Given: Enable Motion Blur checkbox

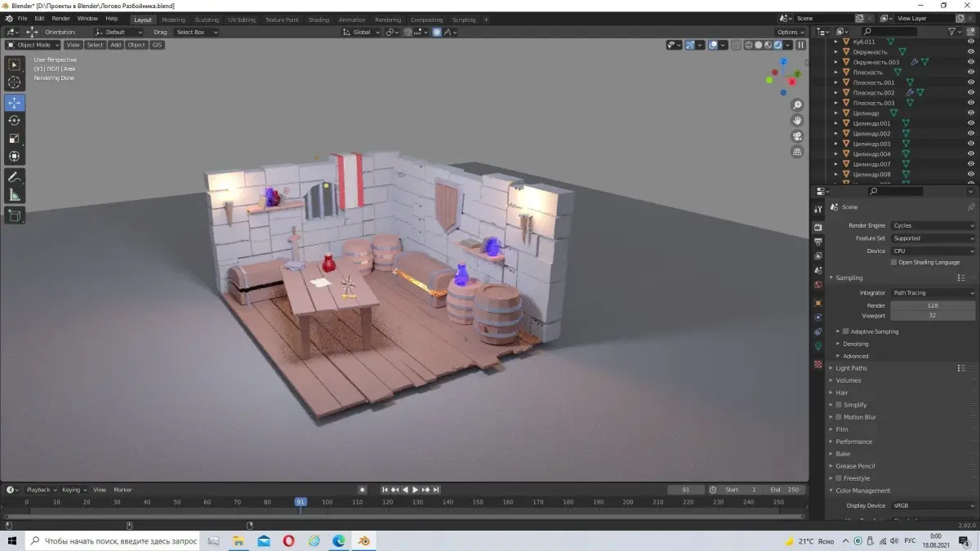Looking at the screenshot, I should point(838,417).
